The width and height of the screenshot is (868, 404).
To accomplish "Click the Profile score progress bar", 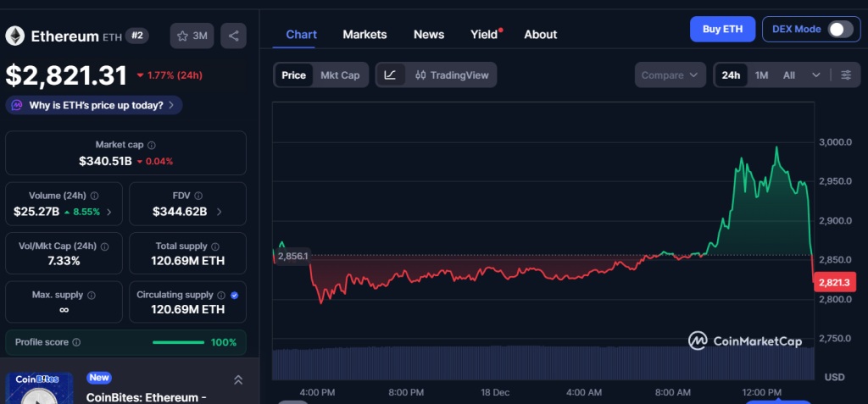I will (178, 342).
